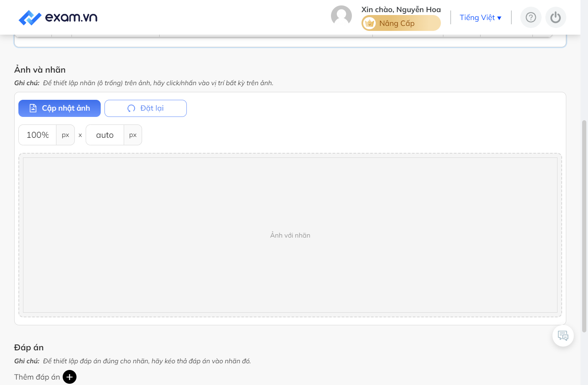
Task: Click the Xin chào, Nguyễn Hoa greeting
Action: (401, 9)
